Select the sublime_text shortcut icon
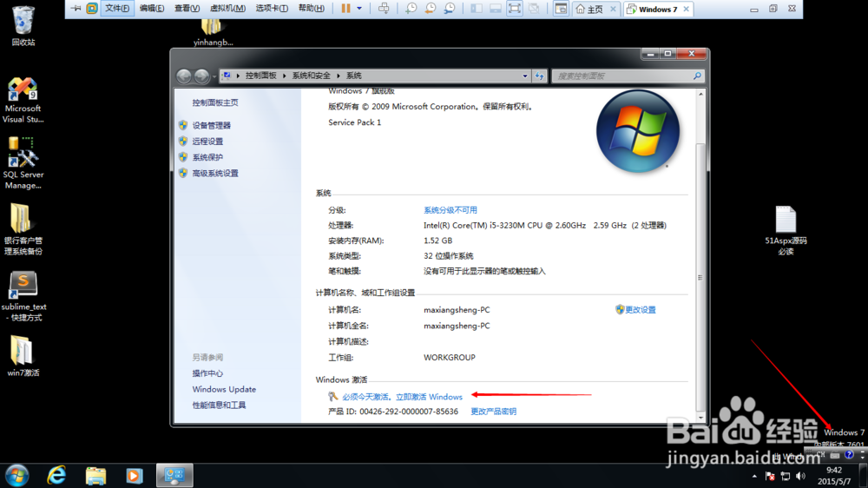The height and width of the screenshot is (488, 868). pyautogui.click(x=23, y=296)
